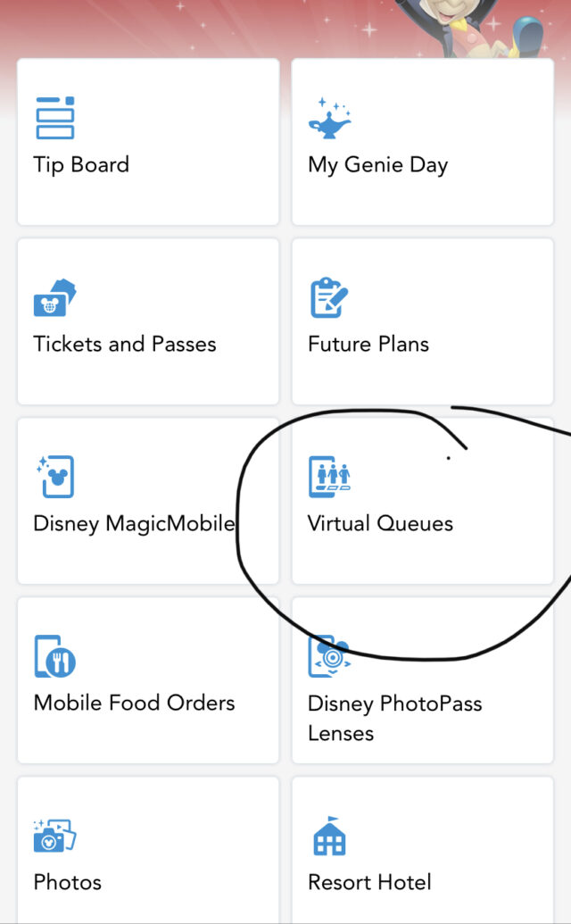571x924 pixels.
Task: Start a Mobile Food Order
Action: pyautogui.click(x=147, y=680)
